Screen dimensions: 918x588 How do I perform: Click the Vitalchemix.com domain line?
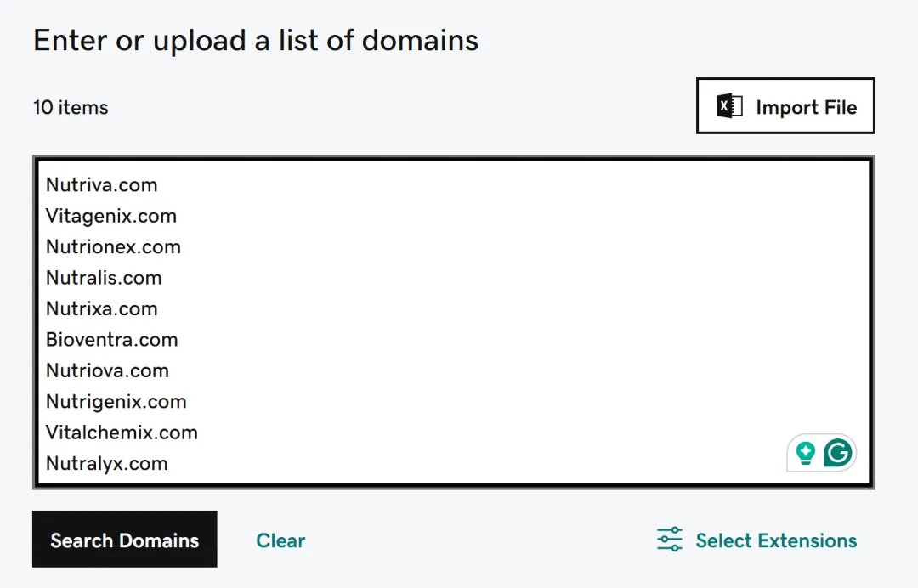point(122,433)
